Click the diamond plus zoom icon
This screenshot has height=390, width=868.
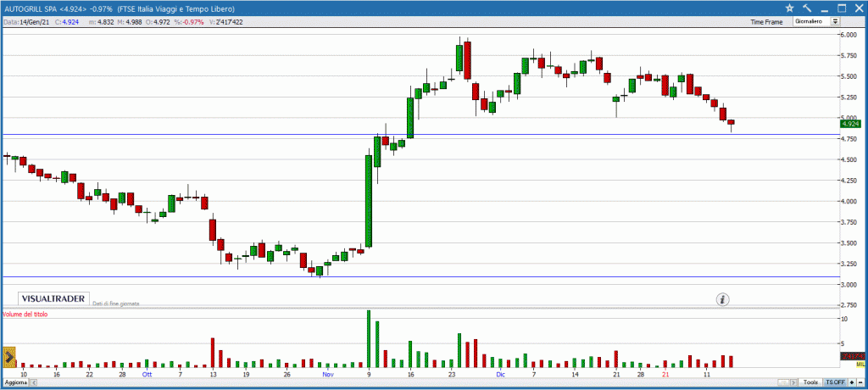852,382
